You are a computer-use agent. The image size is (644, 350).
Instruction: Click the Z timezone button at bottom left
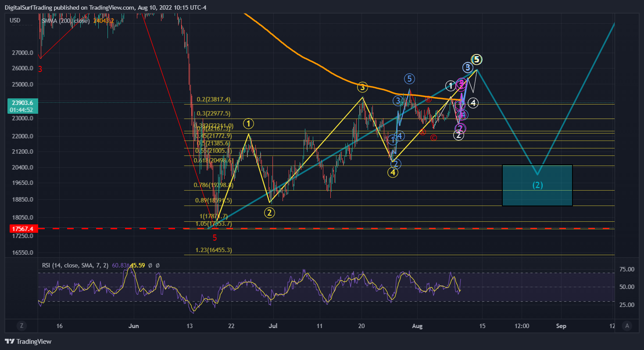[x=21, y=325]
